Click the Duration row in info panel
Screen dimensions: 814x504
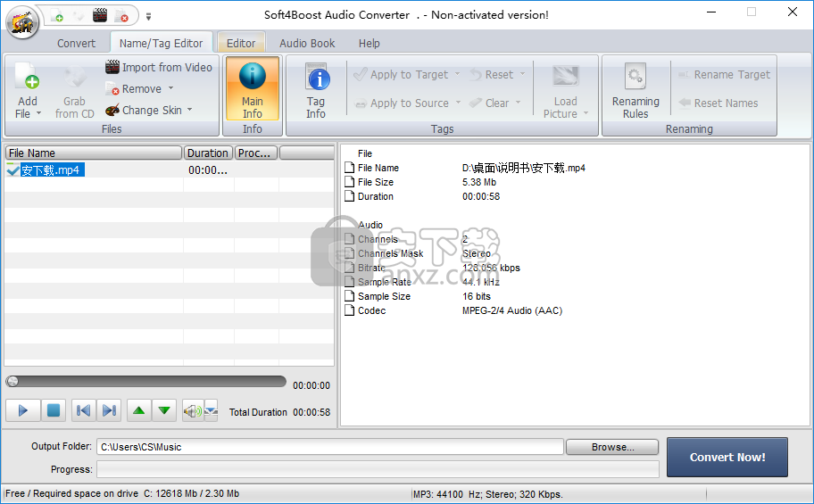pos(422,196)
